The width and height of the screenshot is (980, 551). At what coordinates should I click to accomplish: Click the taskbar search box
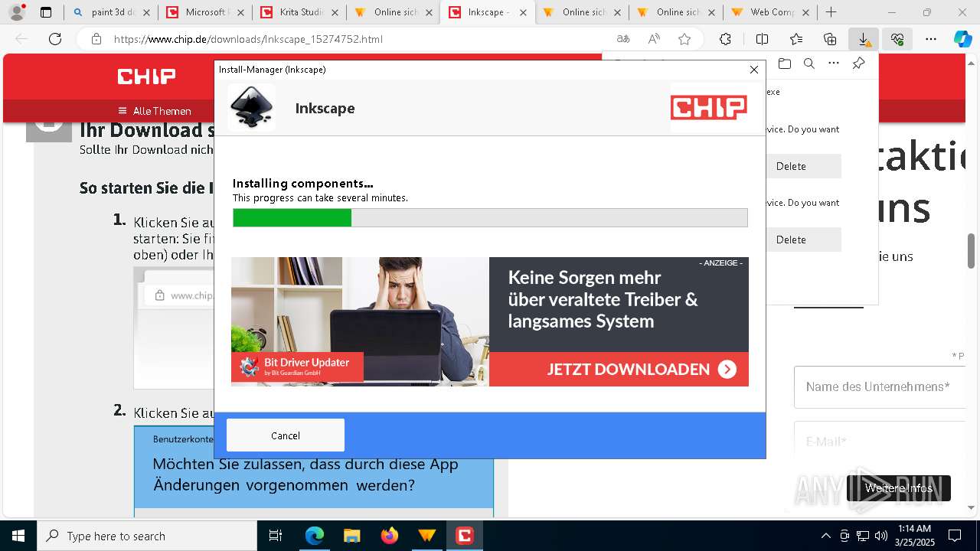click(x=147, y=536)
